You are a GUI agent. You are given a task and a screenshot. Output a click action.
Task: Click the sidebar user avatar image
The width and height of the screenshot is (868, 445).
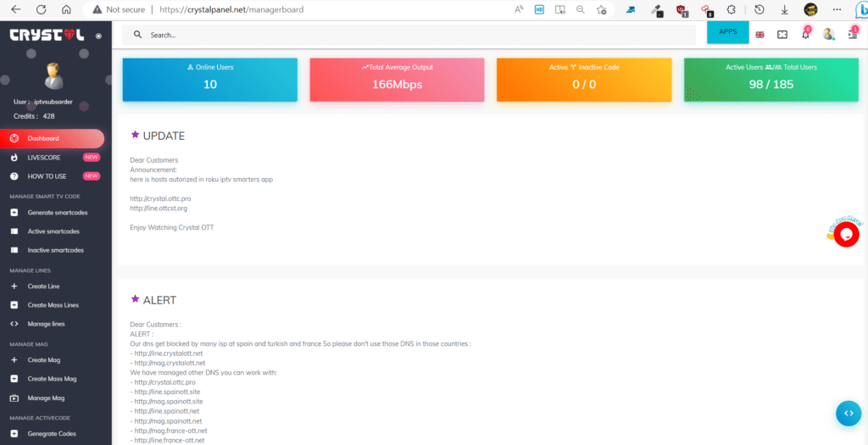[x=54, y=75]
